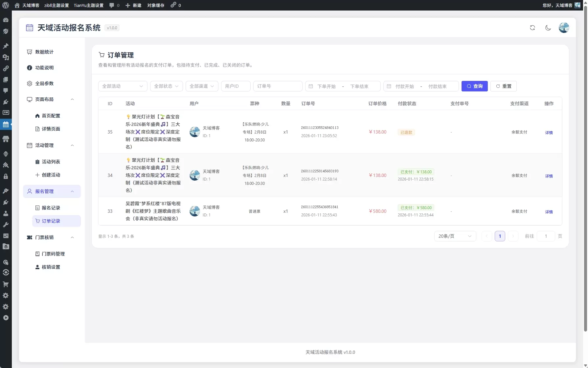Click the 新建 plus item in the admin bar
This screenshot has width=588, height=368.
point(133,5)
